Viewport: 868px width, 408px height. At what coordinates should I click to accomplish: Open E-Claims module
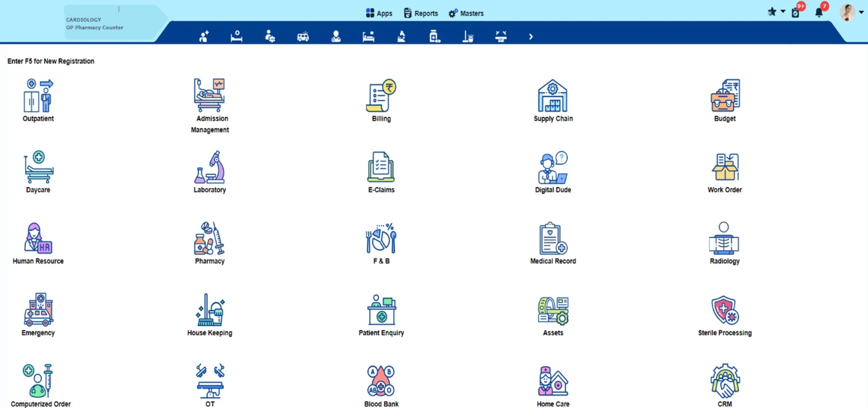pyautogui.click(x=381, y=172)
